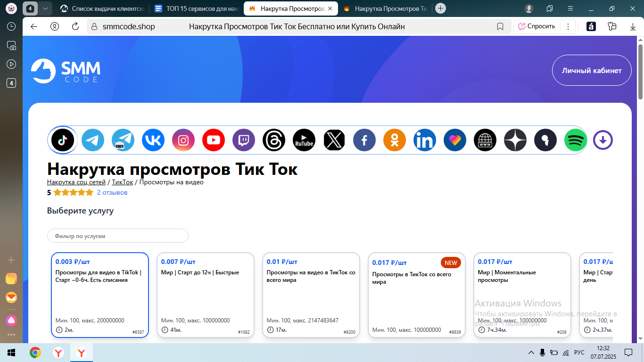Open the YouTube service icon

pyautogui.click(x=214, y=140)
